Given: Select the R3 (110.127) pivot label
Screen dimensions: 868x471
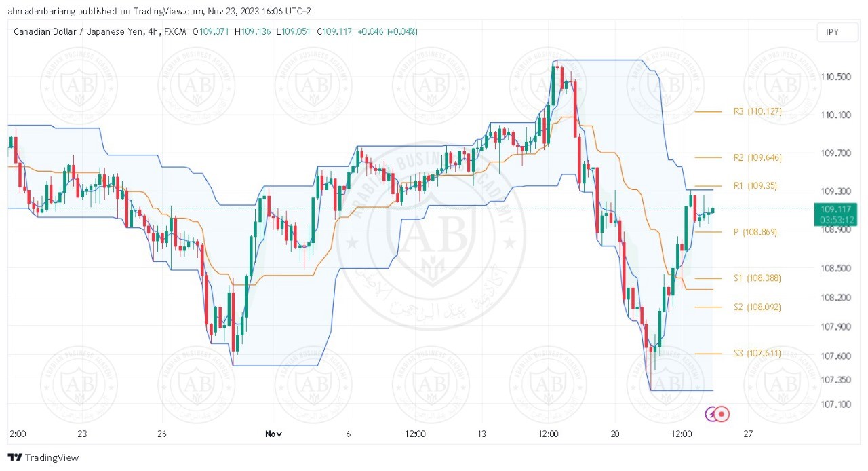Looking at the screenshot, I should click(x=757, y=111).
